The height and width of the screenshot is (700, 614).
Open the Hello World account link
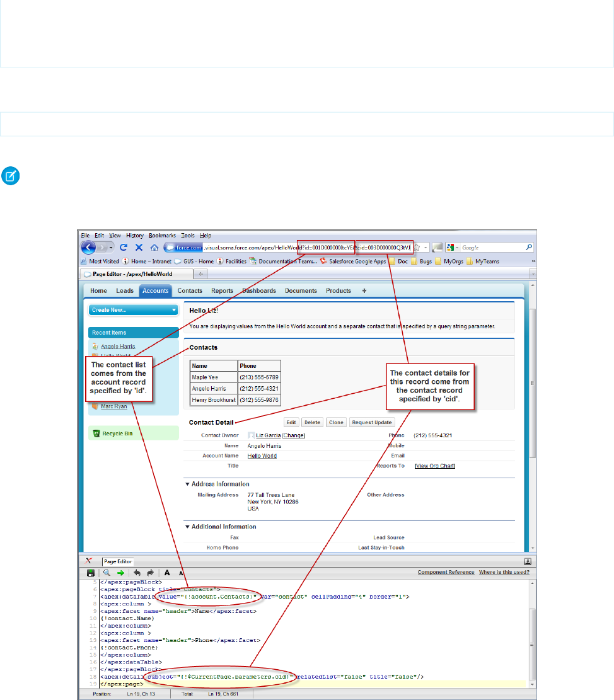pos(262,456)
